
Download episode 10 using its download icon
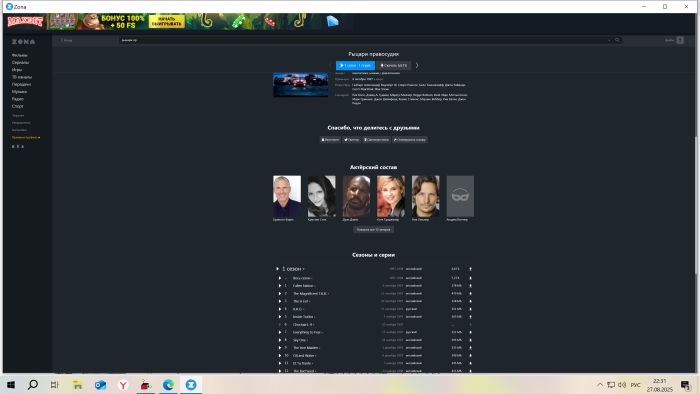(x=470, y=356)
